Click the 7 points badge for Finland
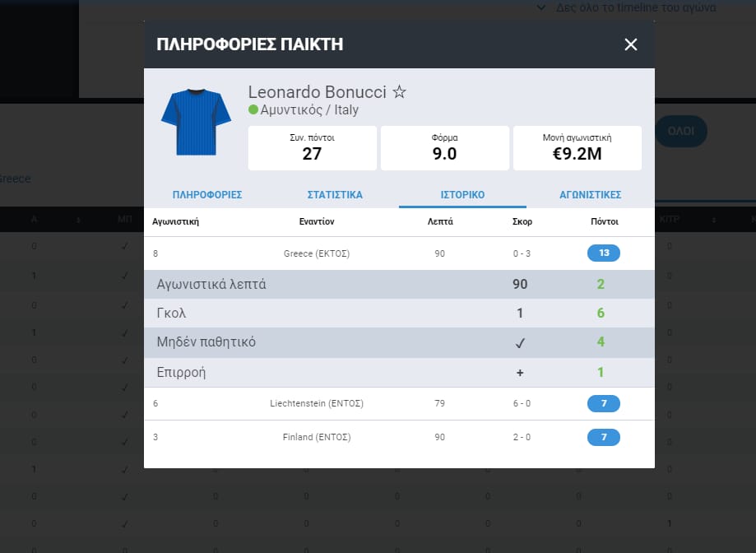The width and height of the screenshot is (756, 553). click(x=604, y=437)
